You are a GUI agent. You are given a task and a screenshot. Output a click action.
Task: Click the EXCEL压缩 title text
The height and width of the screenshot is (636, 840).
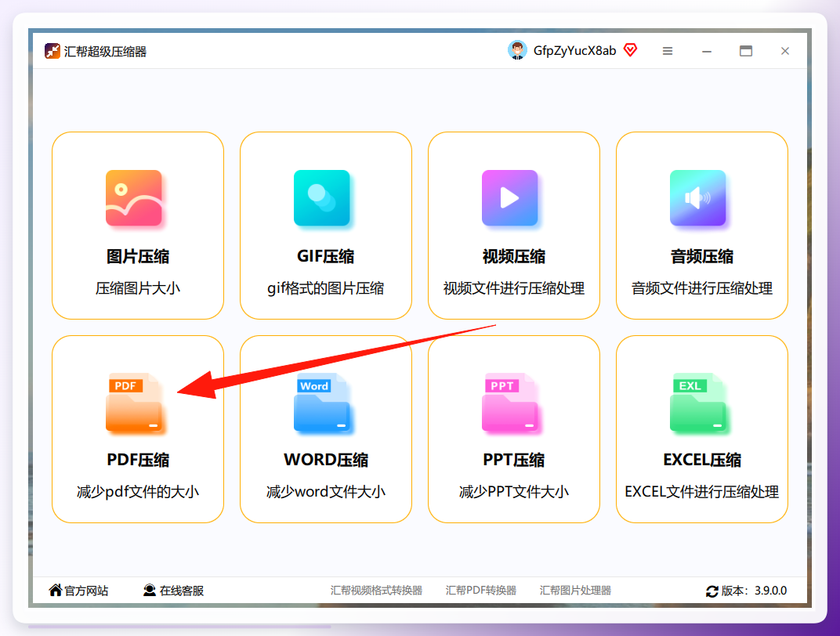(702, 460)
